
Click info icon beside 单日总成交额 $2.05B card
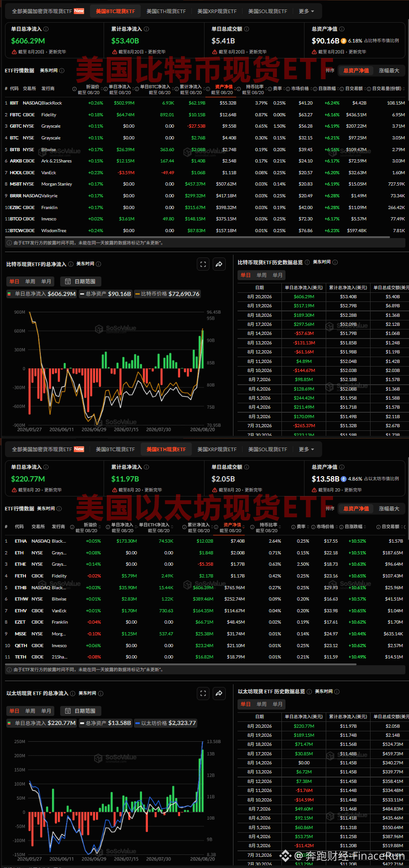point(247,467)
